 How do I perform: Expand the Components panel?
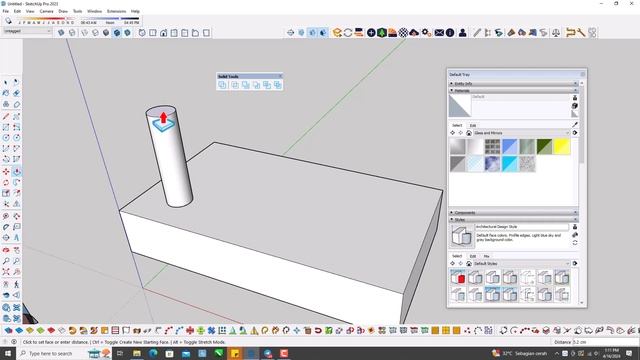pyautogui.click(x=513, y=213)
